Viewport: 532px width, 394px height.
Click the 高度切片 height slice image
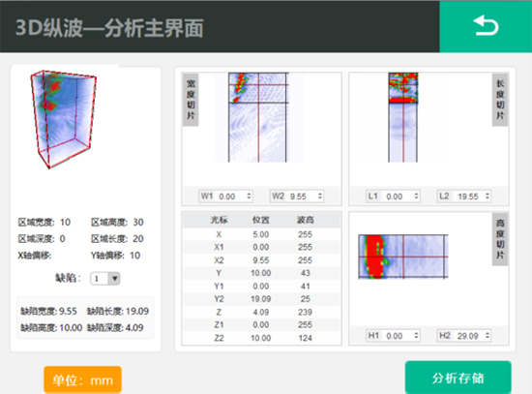click(403, 257)
